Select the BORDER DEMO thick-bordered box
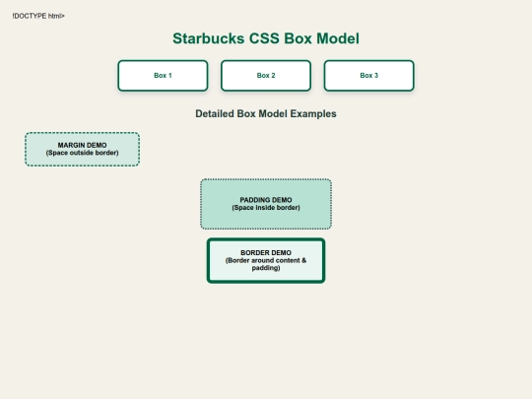The width and height of the screenshot is (532, 399). click(x=266, y=260)
